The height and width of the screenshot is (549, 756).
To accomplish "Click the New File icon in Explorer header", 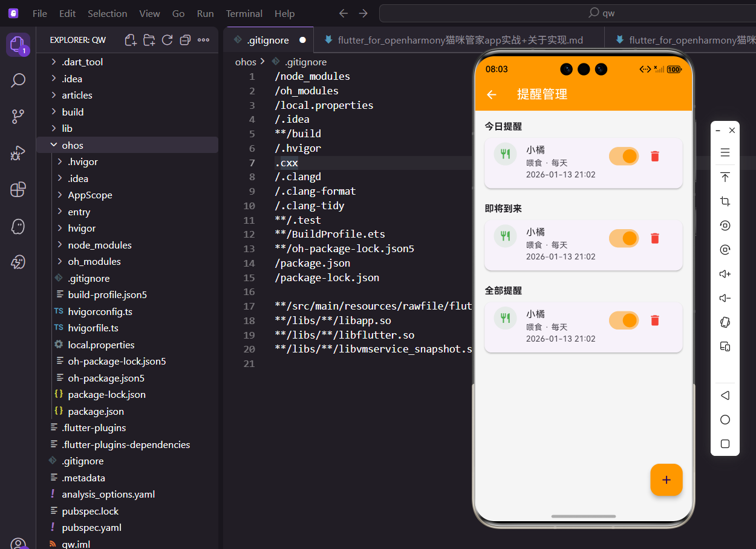I will click(131, 40).
